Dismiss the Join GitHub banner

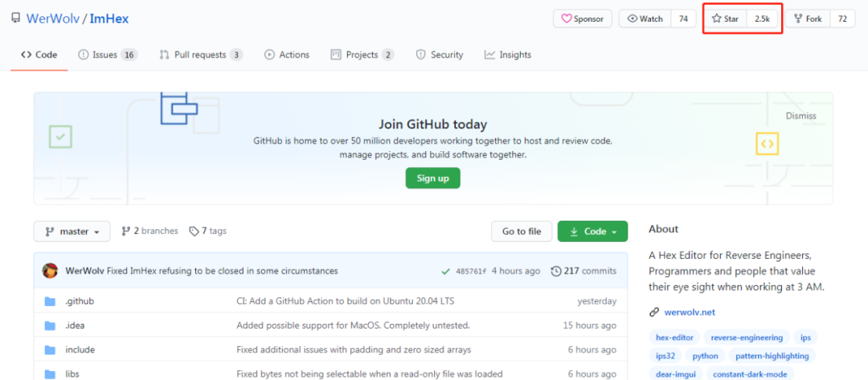pyautogui.click(x=800, y=116)
